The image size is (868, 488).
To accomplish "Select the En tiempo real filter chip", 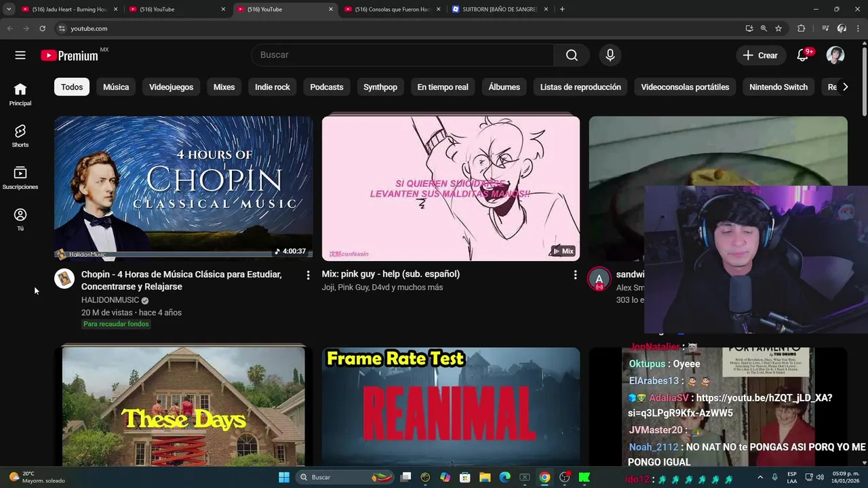I will point(443,87).
